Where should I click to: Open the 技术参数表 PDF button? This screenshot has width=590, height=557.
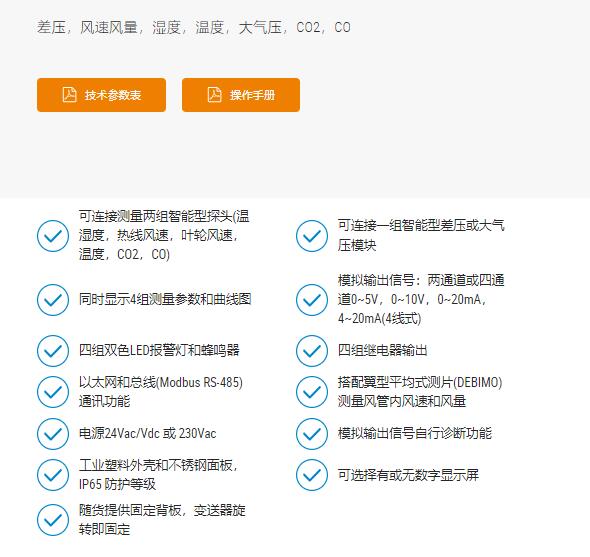tap(101, 95)
